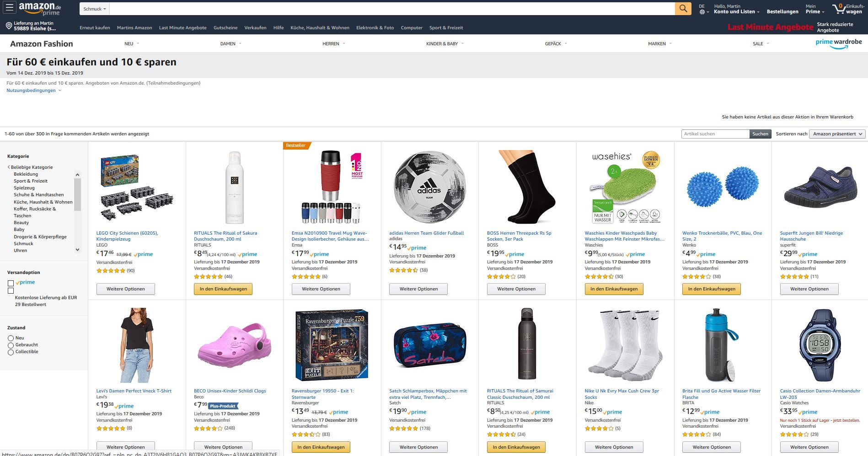The height and width of the screenshot is (456, 868).
Task: Open the Amazon präsentiert sort dropdown
Action: point(837,134)
